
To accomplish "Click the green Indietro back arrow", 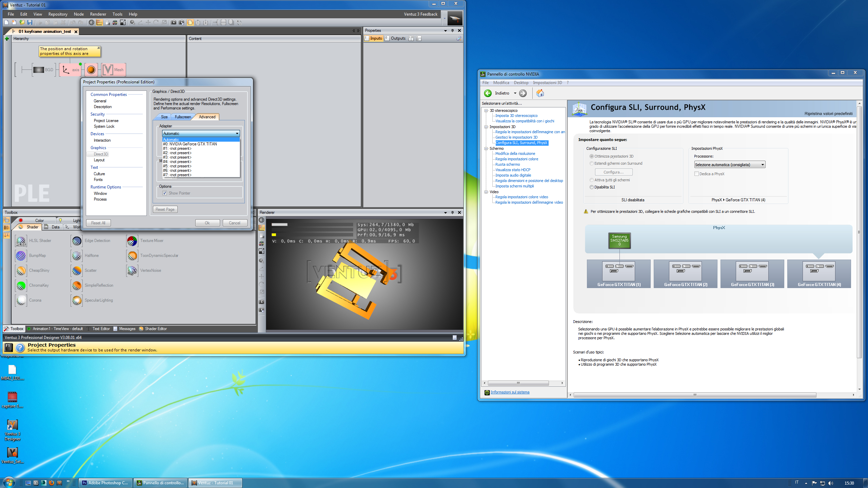I will 488,93.
